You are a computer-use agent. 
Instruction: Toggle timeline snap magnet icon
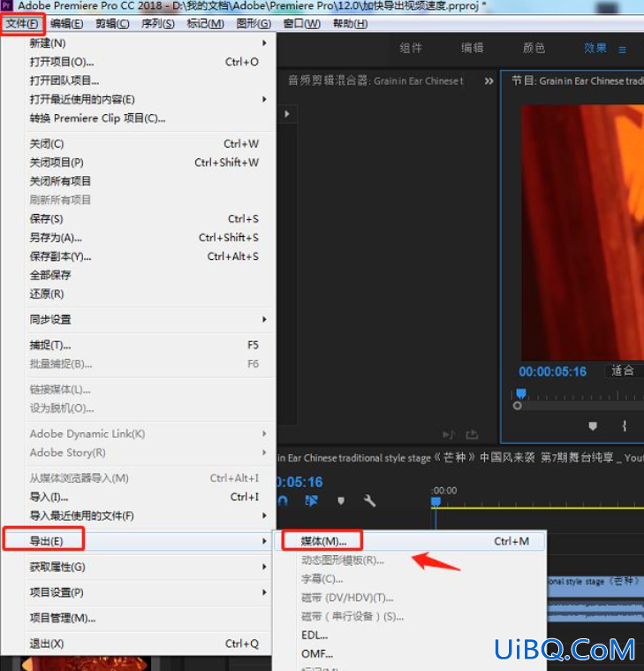point(283,500)
